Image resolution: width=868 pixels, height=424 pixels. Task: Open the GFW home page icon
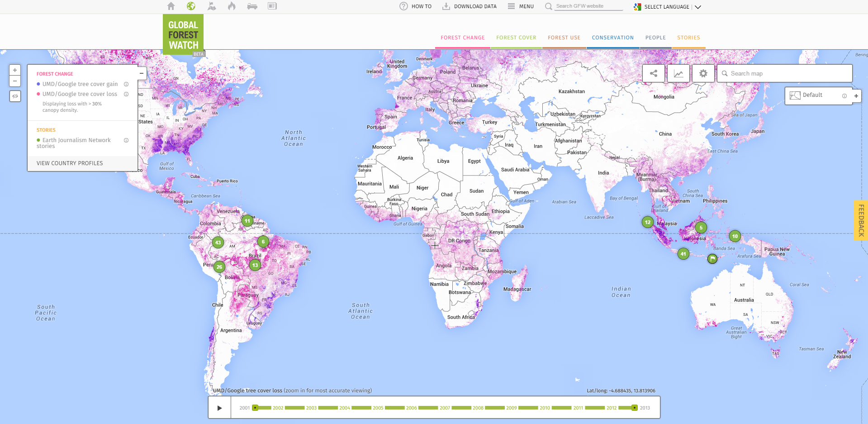coord(171,6)
